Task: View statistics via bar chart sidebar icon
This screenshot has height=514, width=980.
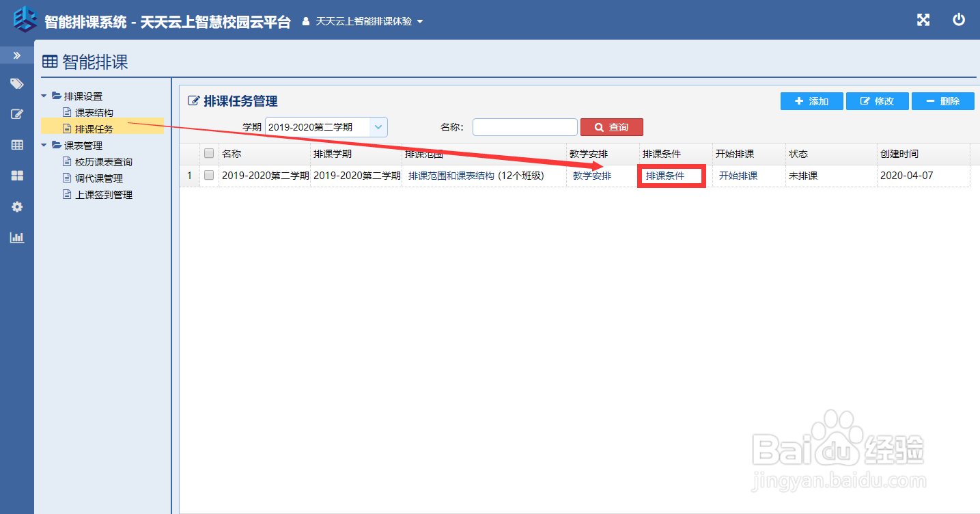Action: tap(16, 237)
